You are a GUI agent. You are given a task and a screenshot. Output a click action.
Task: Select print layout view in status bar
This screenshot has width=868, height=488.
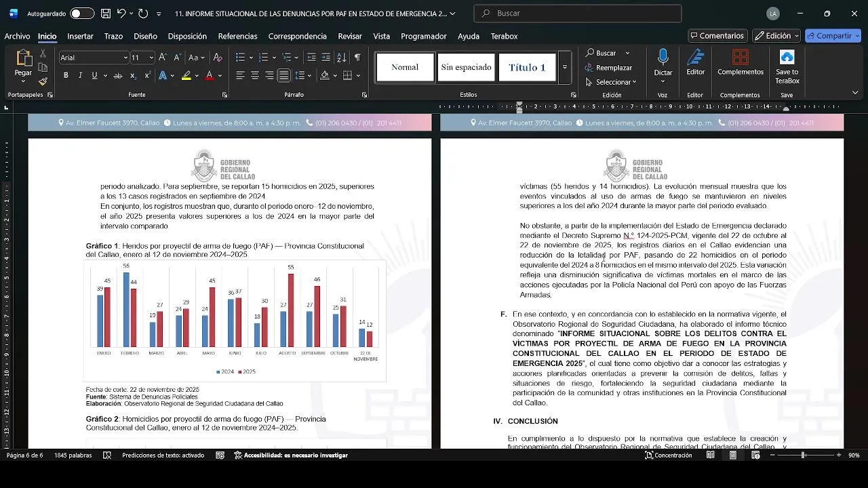[733, 455]
